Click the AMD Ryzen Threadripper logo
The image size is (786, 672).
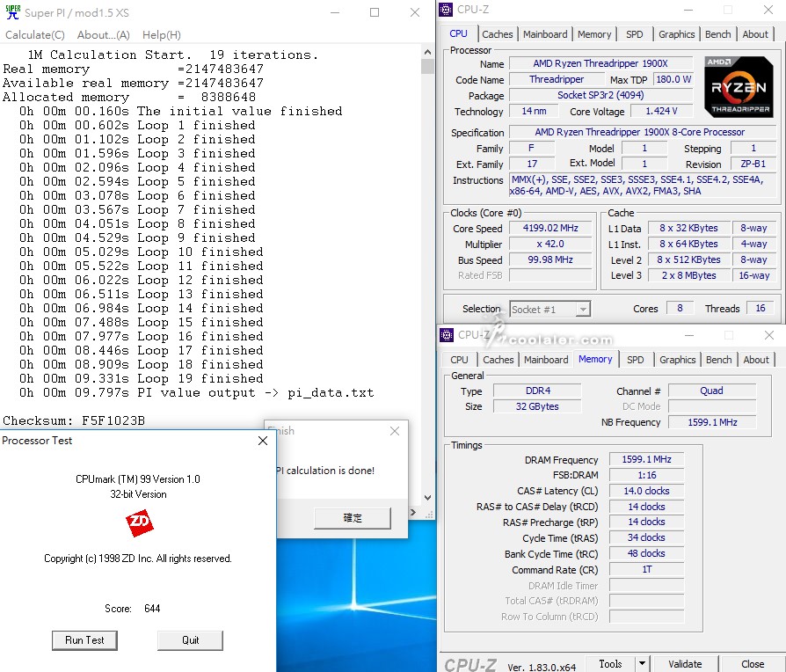point(739,87)
